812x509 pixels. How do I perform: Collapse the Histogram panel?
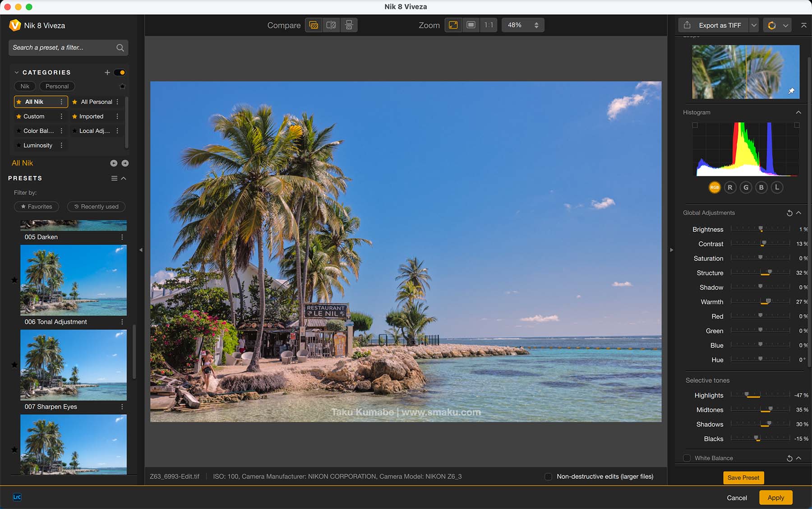coord(798,112)
